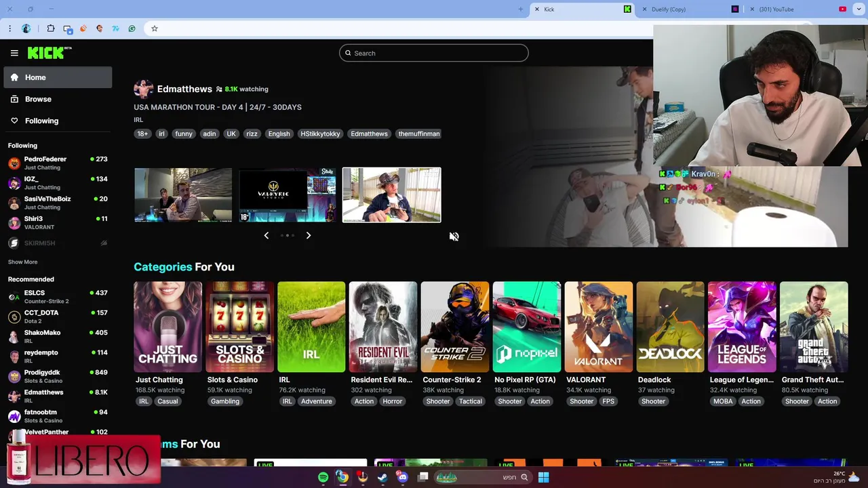Viewport: 868px width, 488px height.
Task: Open browser extensions puzzle icon
Action: pos(51,28)
